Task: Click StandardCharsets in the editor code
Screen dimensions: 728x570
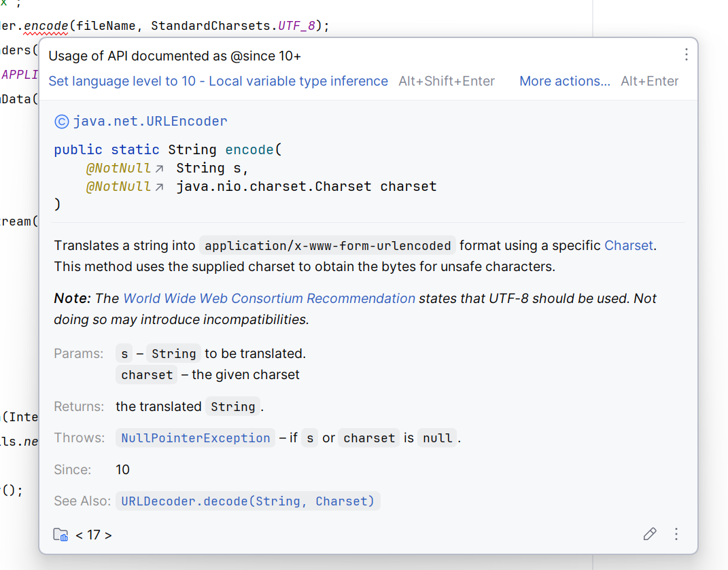Action: point(211,26)
